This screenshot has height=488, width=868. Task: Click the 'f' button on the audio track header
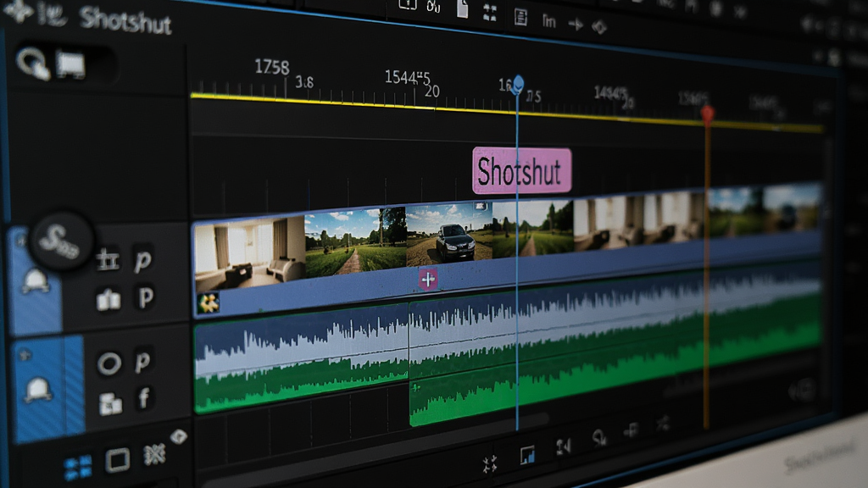coord(144,398)
